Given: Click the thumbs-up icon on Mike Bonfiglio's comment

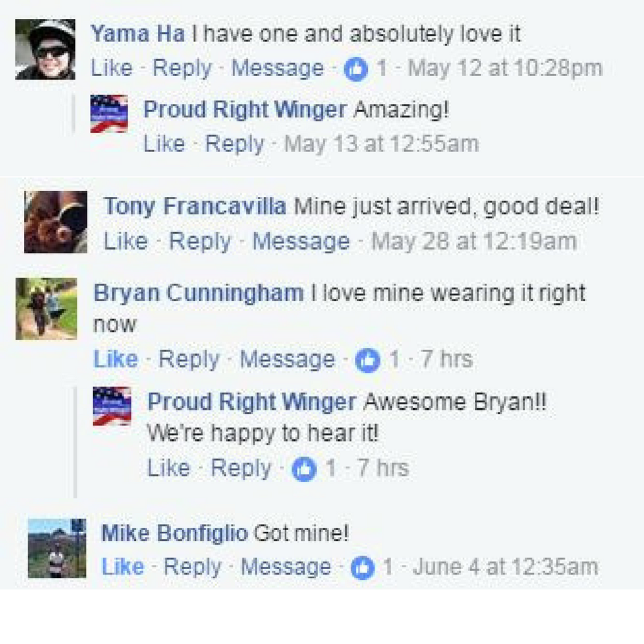Looking at the screenshot, I should coord(363,568).
